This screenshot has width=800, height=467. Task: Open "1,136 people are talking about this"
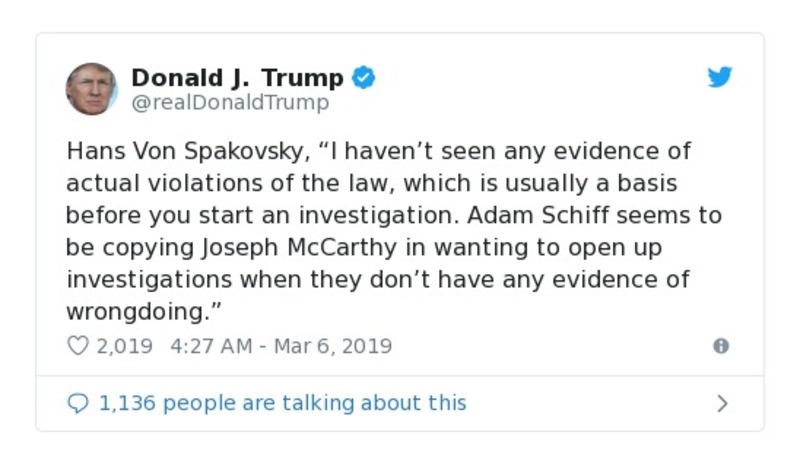point(282,403)
